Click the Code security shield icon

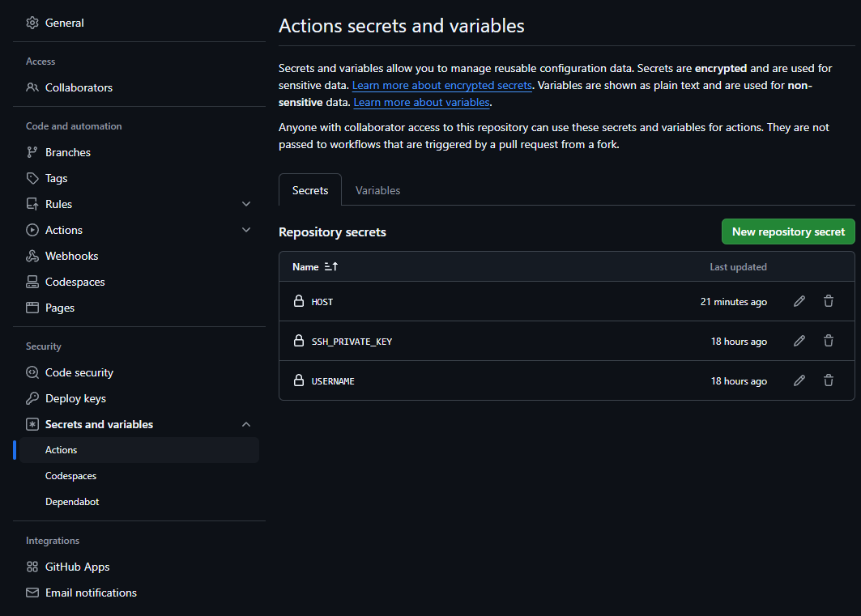pos(32,372)
